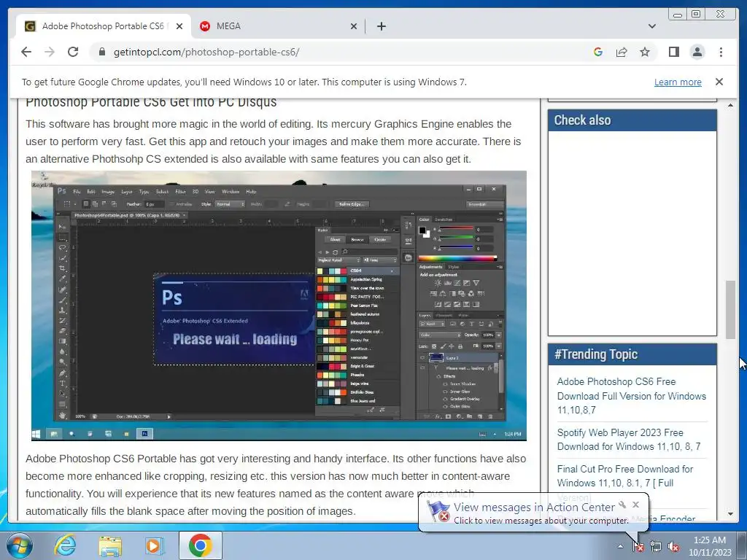This screenshot has width=747, height=560.
Task: Open Spotify Web Player 2023 Free Download link
Action: [628, 440]
